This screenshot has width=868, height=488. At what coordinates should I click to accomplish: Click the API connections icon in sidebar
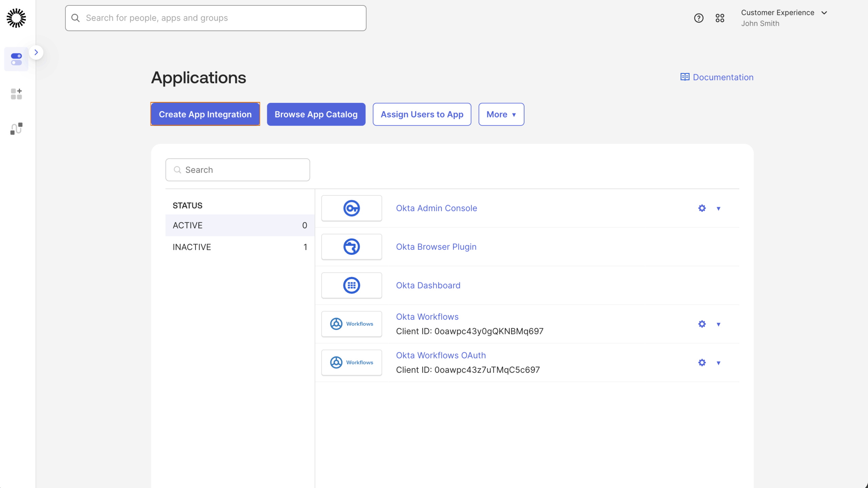click(16, 128)
